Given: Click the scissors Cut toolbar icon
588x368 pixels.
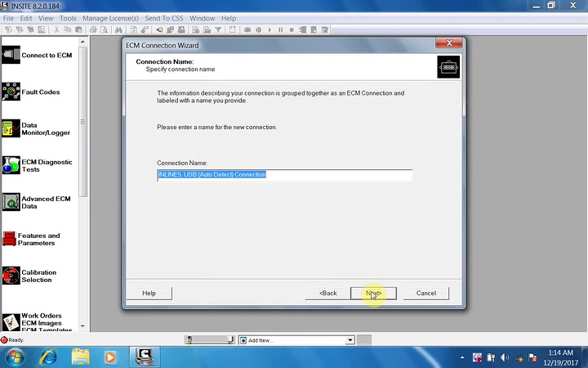Looking at the screenshot, I should click(56, 29).
